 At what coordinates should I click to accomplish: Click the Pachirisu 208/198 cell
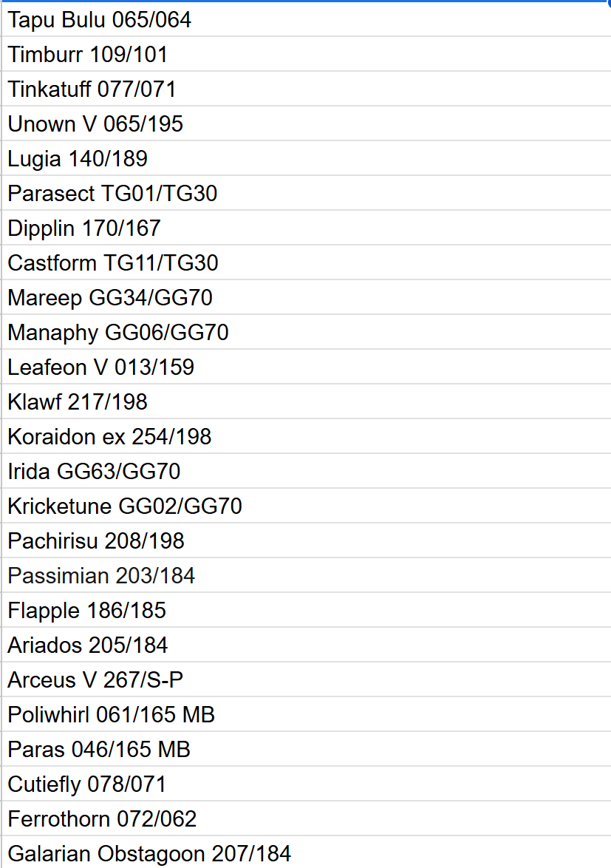pos(96,541)
